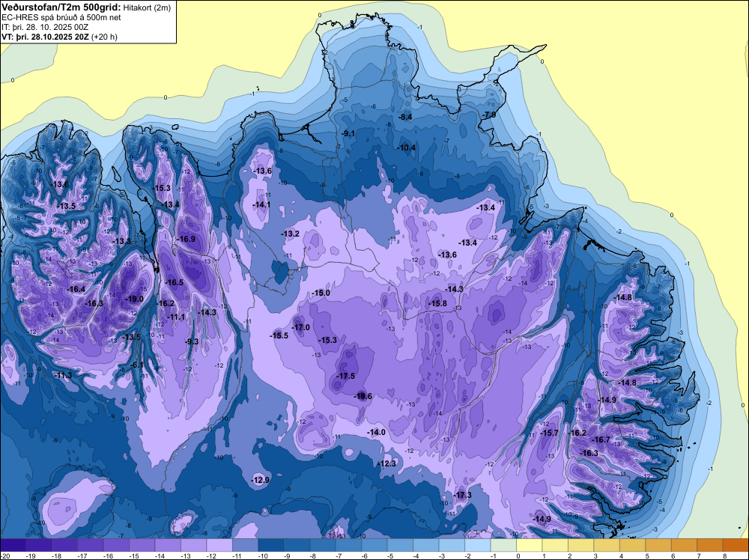
Task: Select the -8.4 temperature label
Action: (405, 117)
